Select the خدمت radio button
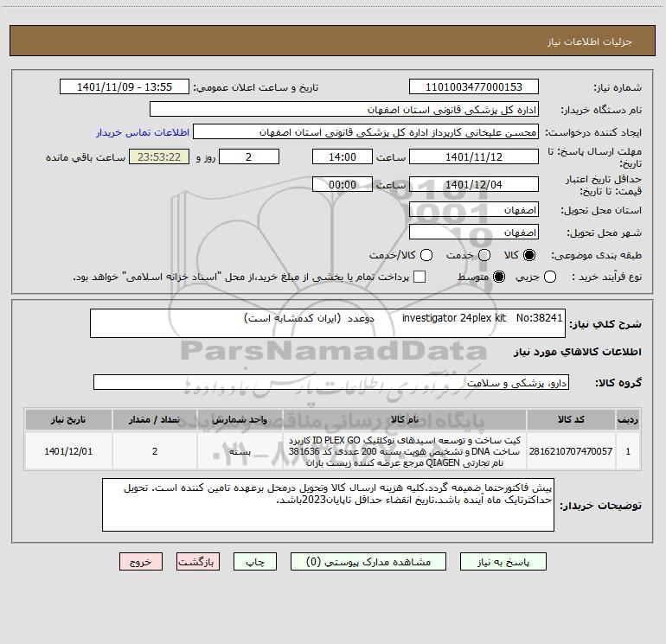The width and height of the screenshot is (666, 644). (484, 255)
